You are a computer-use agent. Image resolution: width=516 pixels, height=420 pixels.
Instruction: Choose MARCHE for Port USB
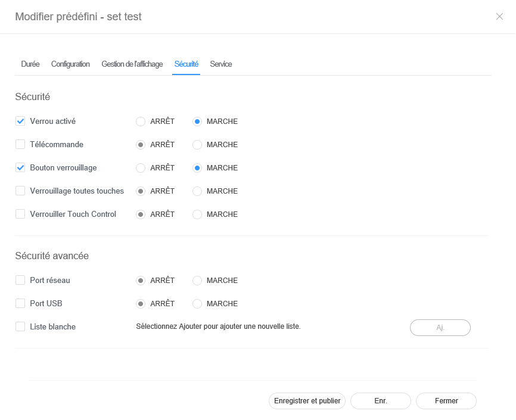[x=197, y=304]
